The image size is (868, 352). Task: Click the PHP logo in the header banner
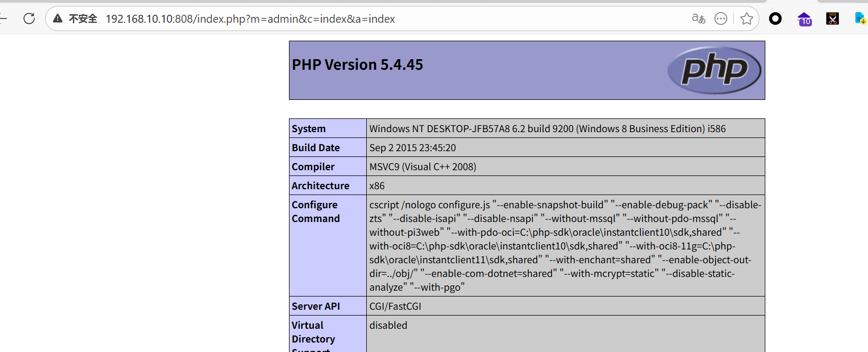[x=715, y=70]
